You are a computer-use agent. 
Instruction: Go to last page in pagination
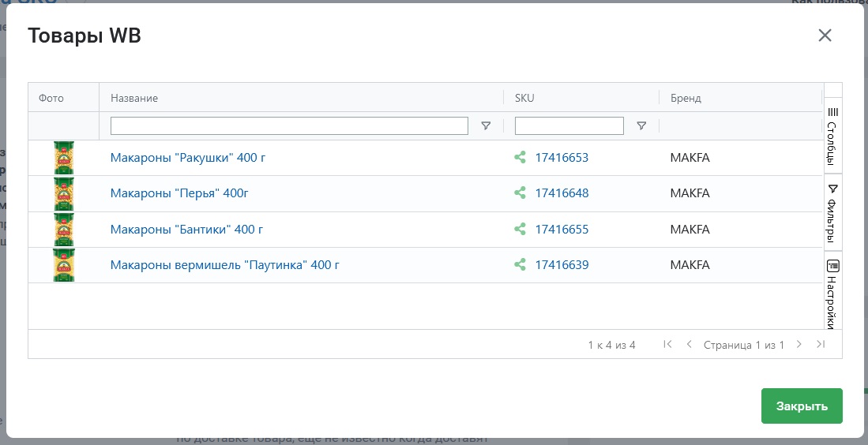[x=821, y=344]
